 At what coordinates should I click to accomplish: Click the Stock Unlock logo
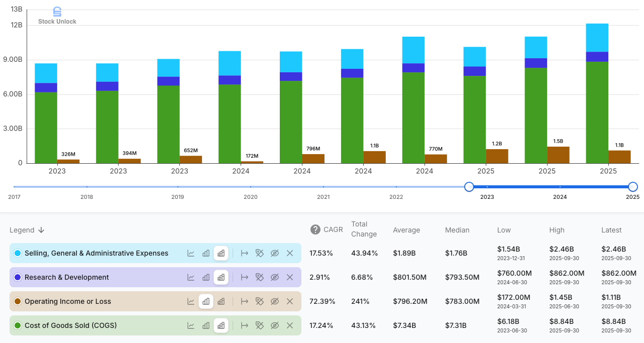pos(57,16)
